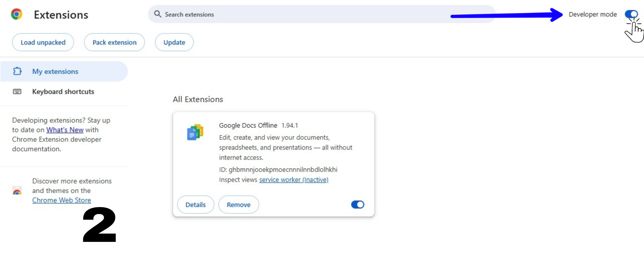Viewport: 644px width, 255px height.
Task: Open Details for Google Docs Offline
Action: tap(196, 205)
